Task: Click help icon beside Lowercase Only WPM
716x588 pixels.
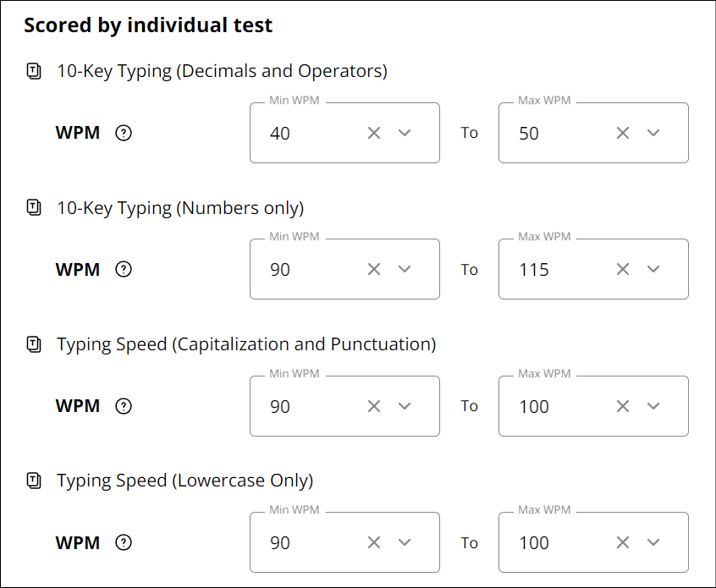Action: coord(124,543)
